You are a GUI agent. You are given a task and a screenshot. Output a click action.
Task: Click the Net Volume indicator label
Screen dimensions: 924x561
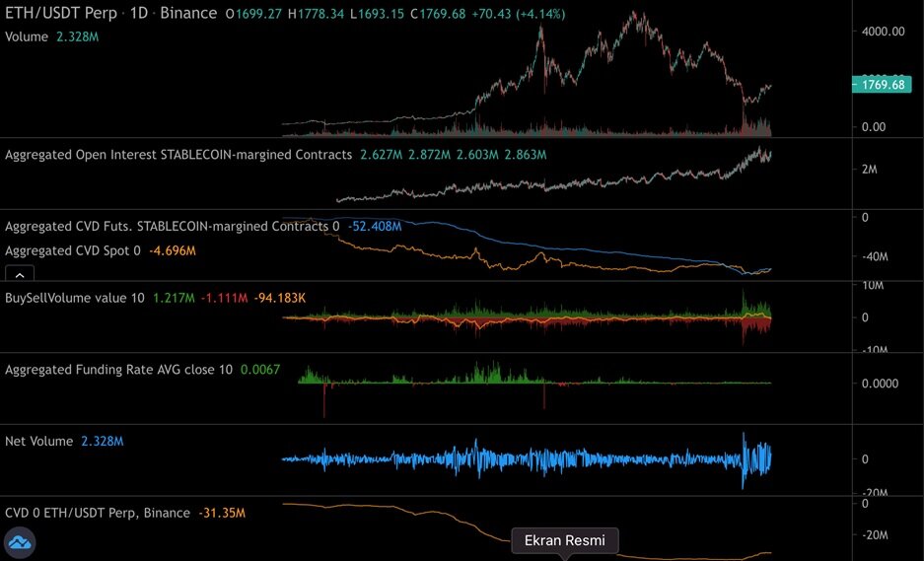coord(39,441)
